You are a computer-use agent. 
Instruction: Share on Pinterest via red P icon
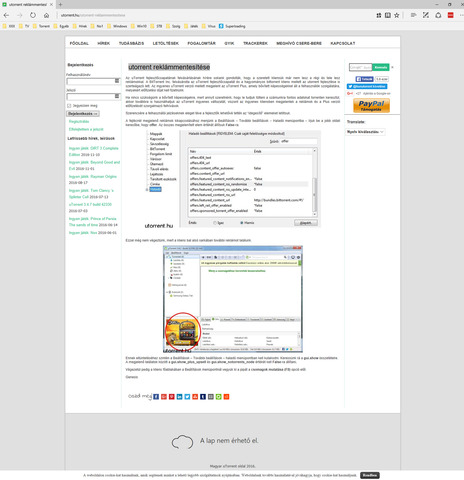172,397
